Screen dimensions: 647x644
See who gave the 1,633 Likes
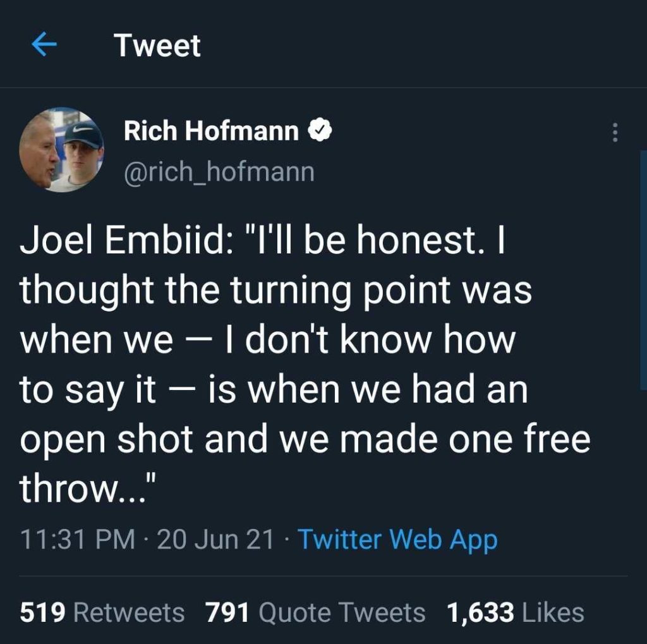click(x=515, y=612)
